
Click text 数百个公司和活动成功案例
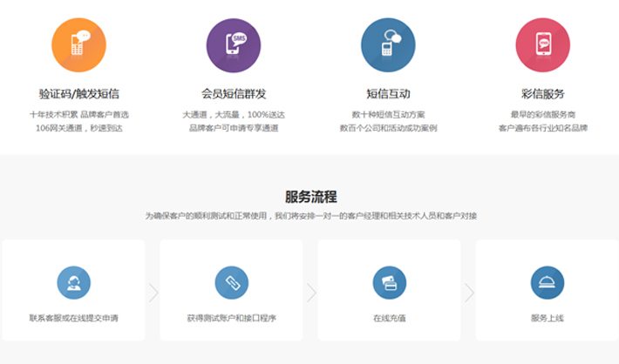coord(389,128)
